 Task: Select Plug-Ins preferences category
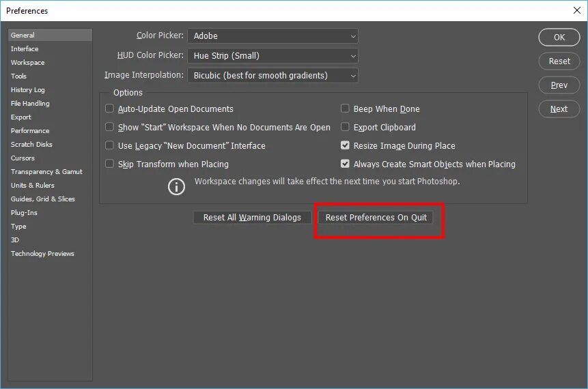[50, 213]
